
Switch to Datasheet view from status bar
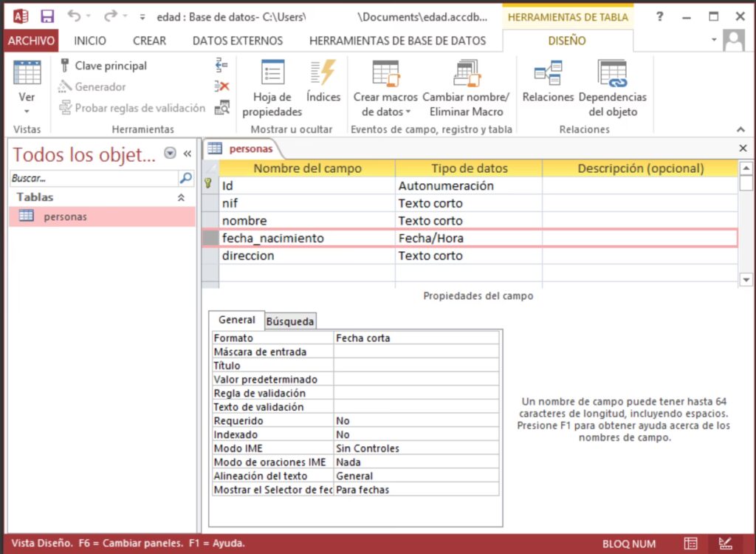pyautogui.click(x=690, y=544)
